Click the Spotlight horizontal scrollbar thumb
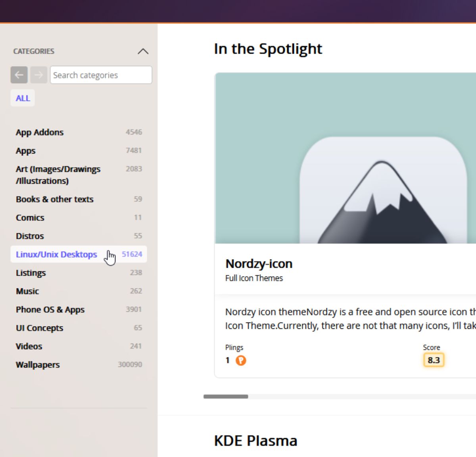 coord(226,396)
